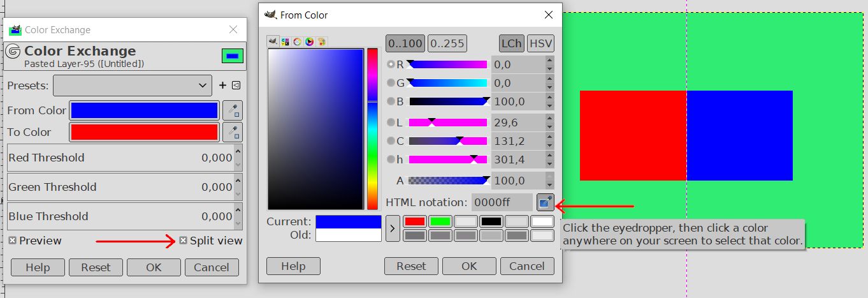868x298 pixels.
Task: Click the C chroma slider
Action: pyautogui.click(x=447, y=141)
